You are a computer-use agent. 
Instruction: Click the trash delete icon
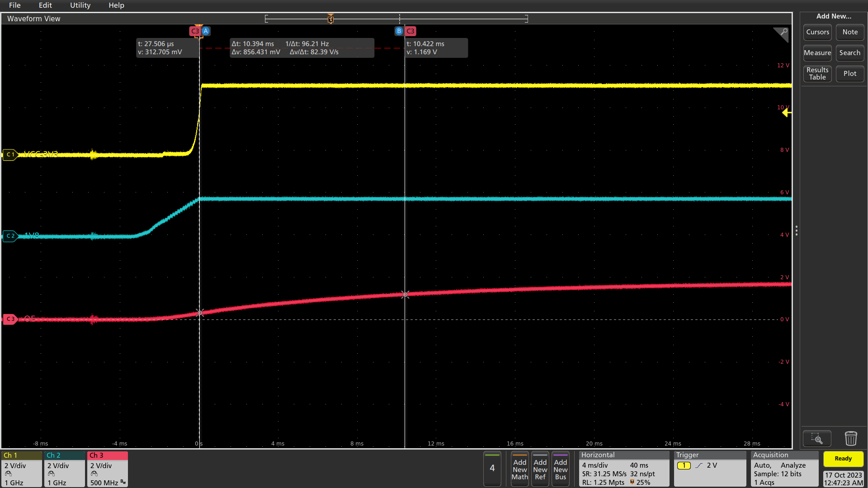coord(851,438)
